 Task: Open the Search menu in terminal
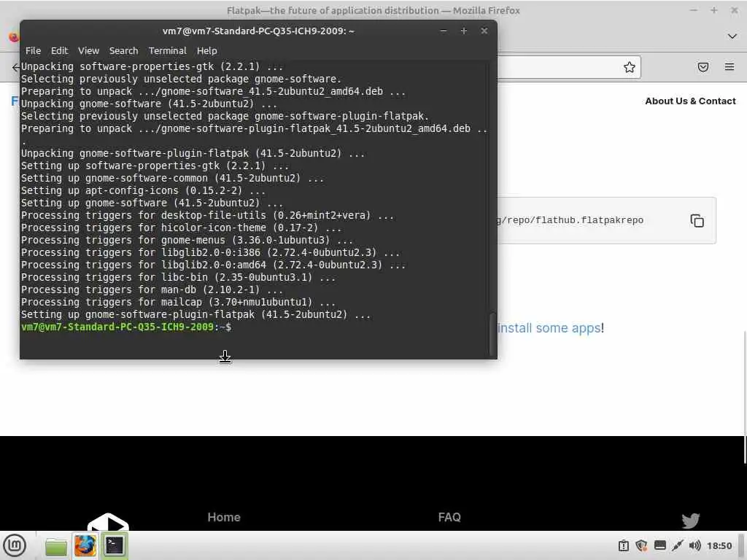pyautogui.click(x=123, y=50)
